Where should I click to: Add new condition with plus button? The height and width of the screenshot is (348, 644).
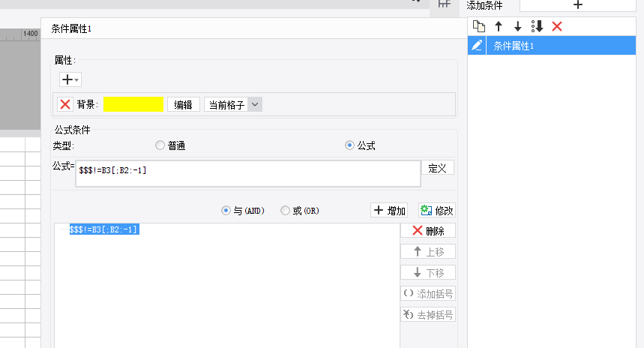pos(578,5)
